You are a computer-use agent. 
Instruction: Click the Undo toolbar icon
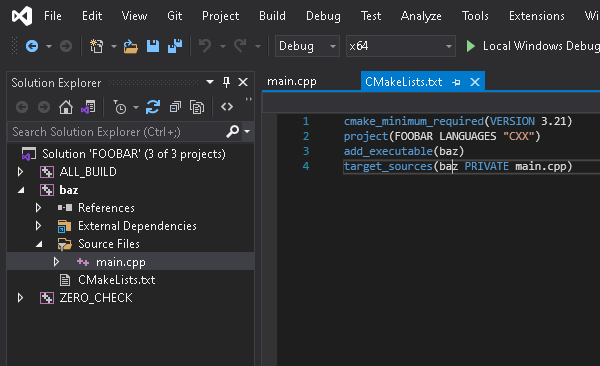205,46
